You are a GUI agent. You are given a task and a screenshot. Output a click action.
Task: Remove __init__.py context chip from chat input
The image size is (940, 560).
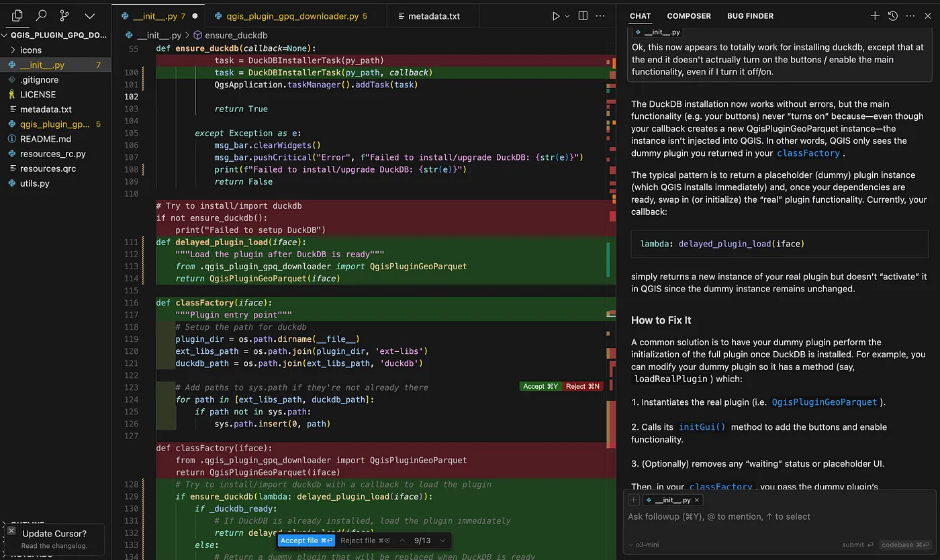(x=697, y=500)
